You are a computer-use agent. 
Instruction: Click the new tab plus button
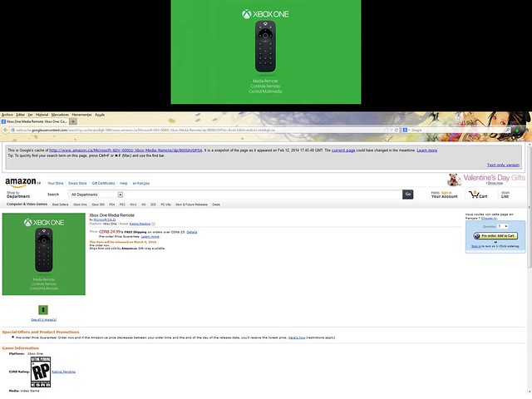pos(73,121)
